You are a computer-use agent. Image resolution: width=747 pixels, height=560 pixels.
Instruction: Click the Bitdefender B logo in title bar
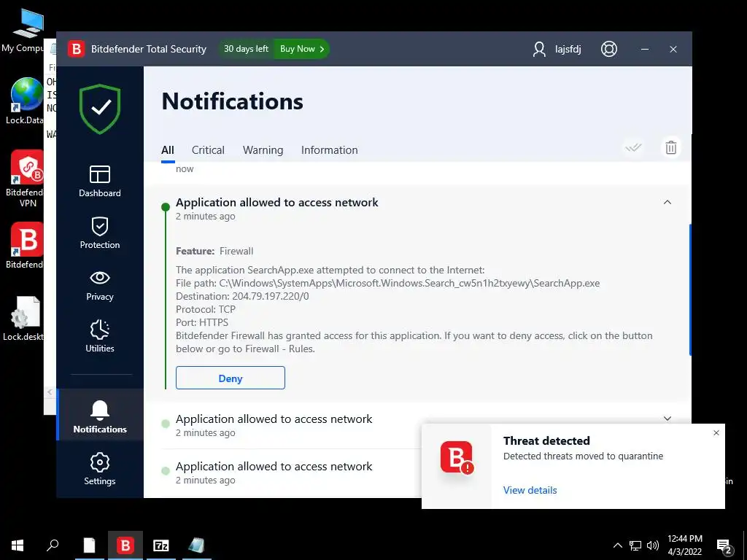coord(76,49)
